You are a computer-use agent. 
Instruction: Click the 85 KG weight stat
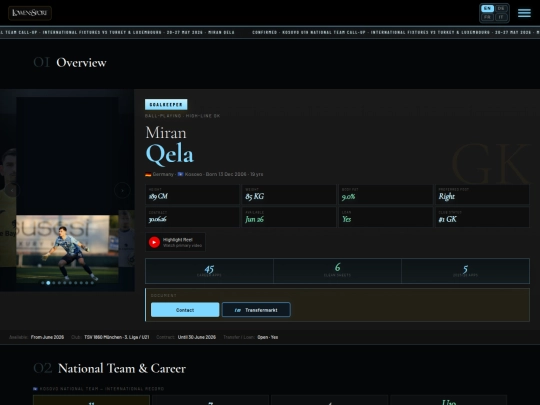[289, 195]
